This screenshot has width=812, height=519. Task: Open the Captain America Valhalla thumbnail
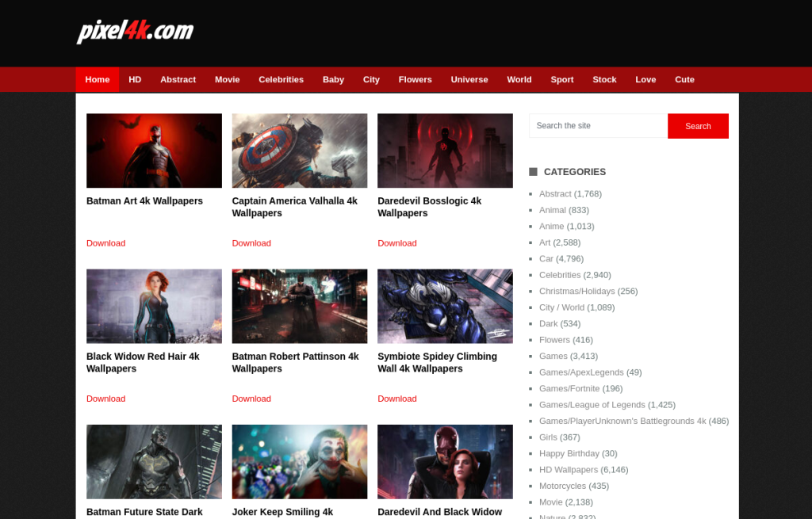299,151
